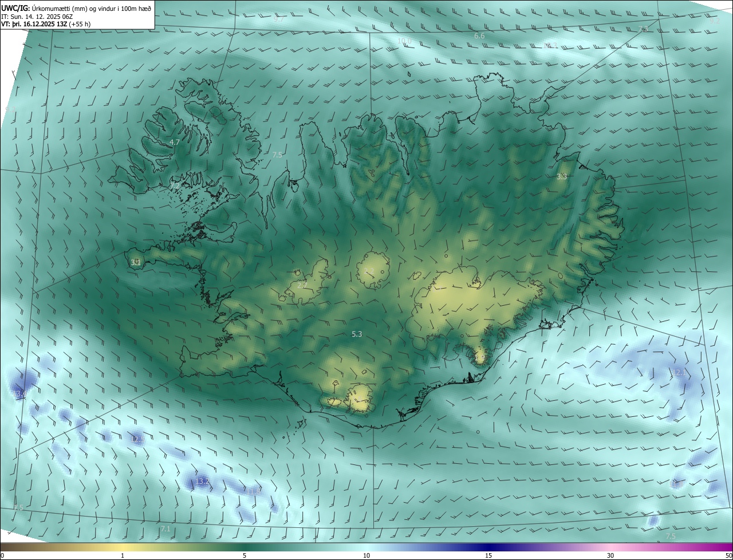This screenshot has width=733, height=560.
Task: Click the '11.8' value label on the map
Action: 253,491
